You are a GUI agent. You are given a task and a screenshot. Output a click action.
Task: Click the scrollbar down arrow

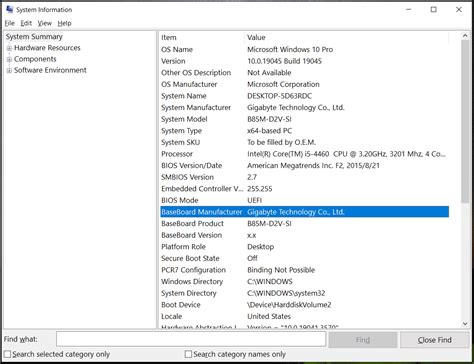point(465,324)
